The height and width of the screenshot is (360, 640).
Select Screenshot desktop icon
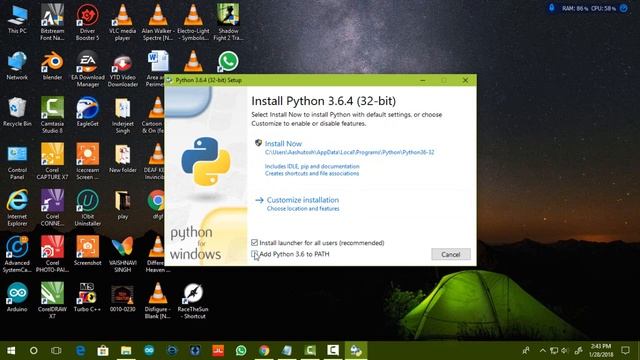87,251
